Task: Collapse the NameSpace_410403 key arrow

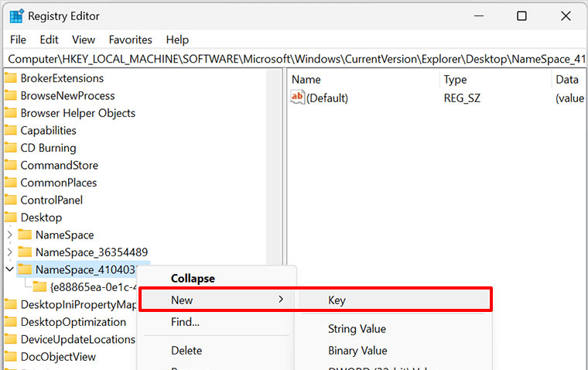Action: (x=9, y=269)
